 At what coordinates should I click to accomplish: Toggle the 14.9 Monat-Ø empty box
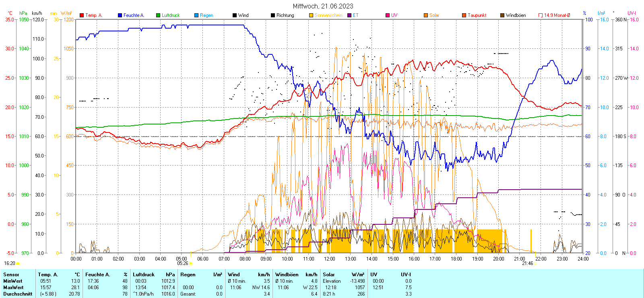541,15
